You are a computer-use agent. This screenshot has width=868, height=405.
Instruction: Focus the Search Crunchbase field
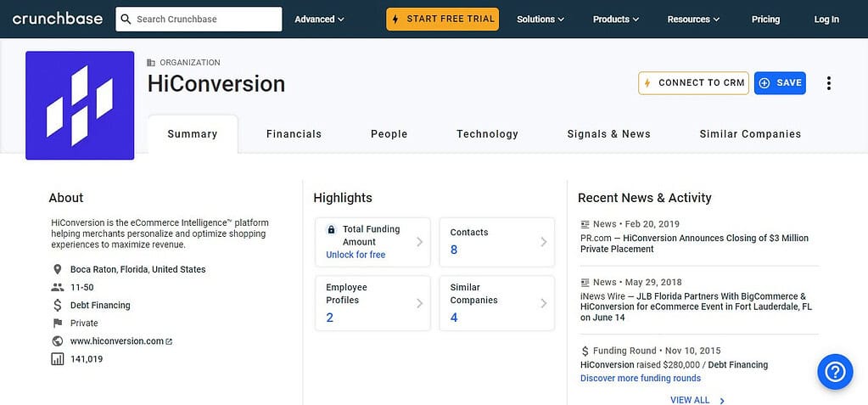pos(199,19)
